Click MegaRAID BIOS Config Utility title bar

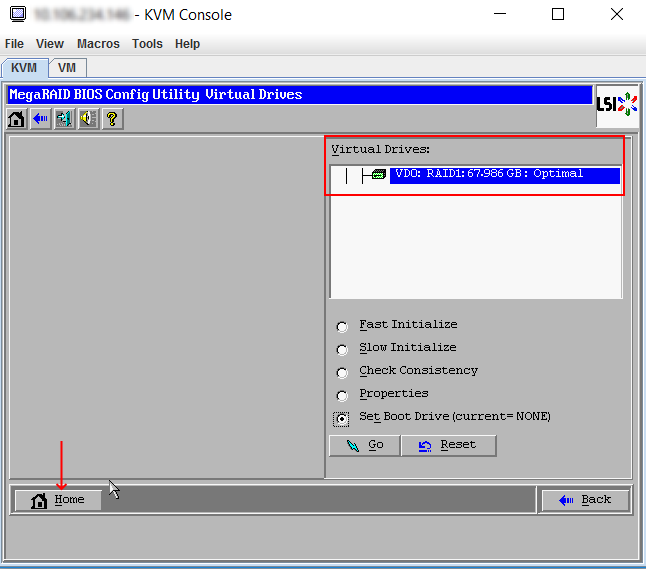(300, 95)
